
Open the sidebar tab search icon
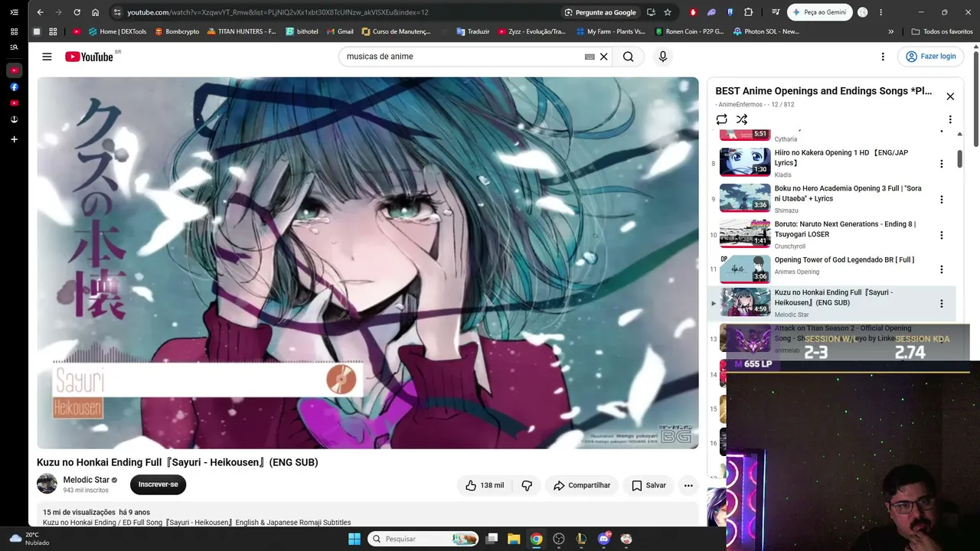tap(14, 47)
